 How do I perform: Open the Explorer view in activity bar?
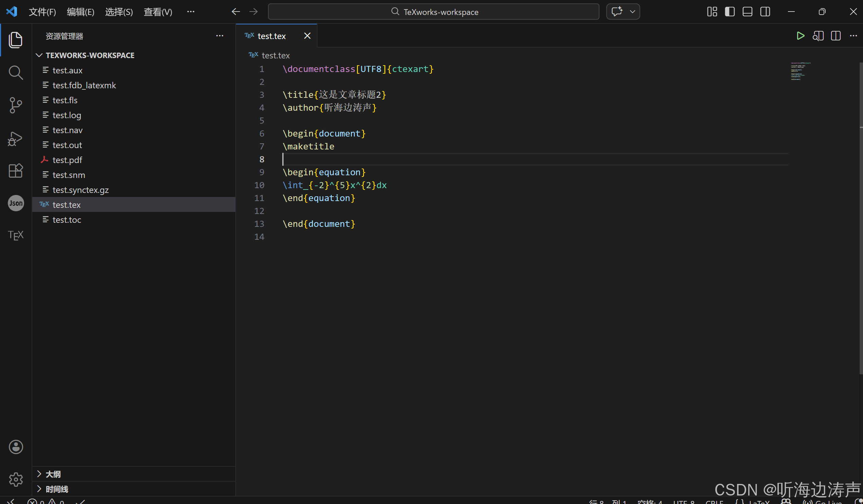[15, 40]
